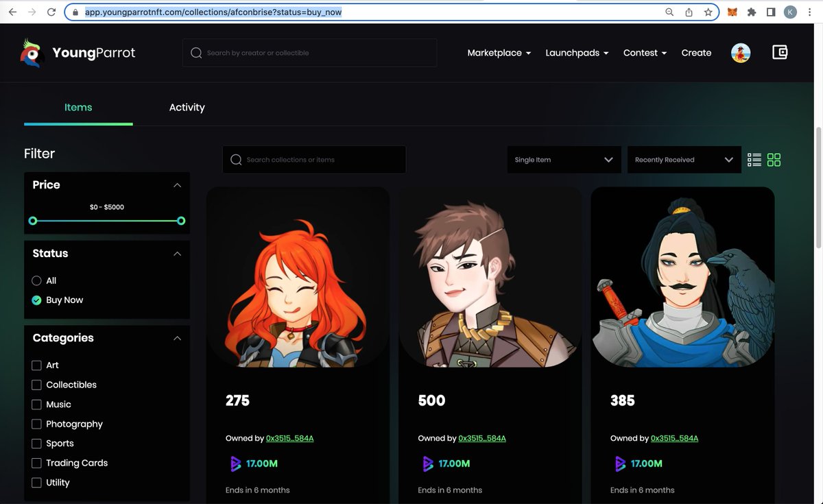
Task: Open the brown-haired character NFT image
Action: [x=490, y=277]
